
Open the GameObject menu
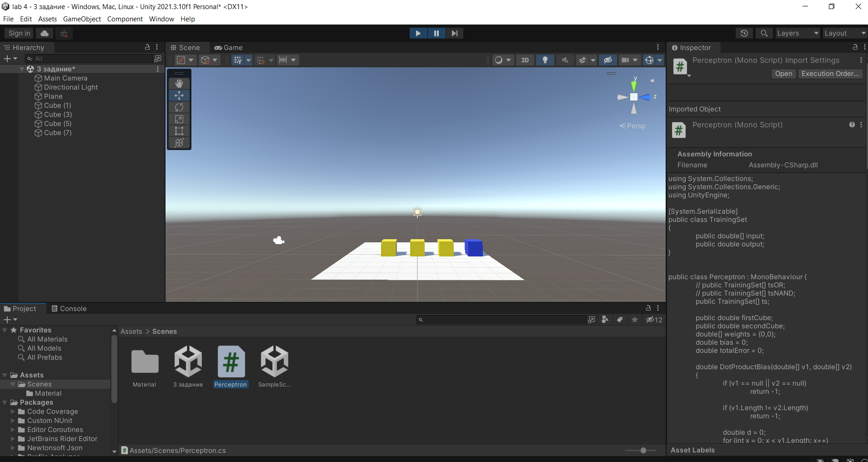(x=82, y=19)
